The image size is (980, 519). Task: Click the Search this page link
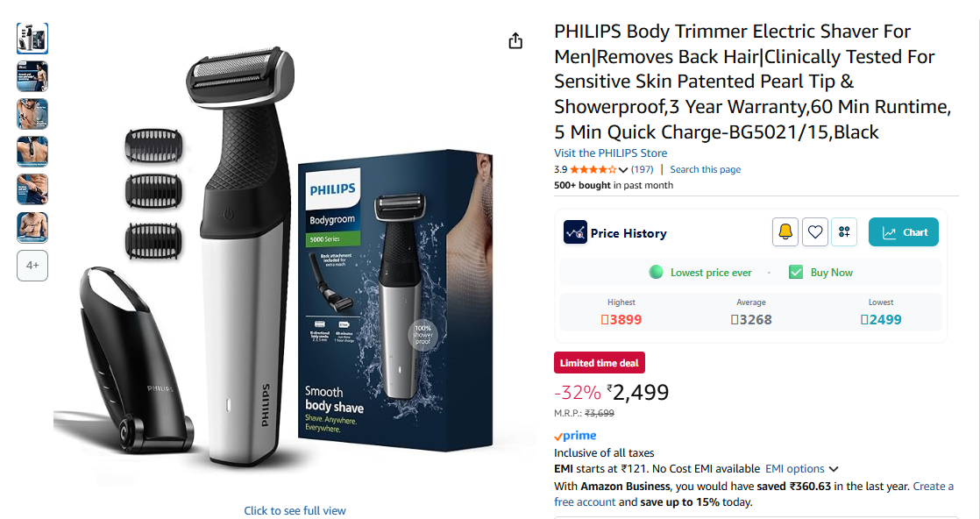click(x=705, y=169)
